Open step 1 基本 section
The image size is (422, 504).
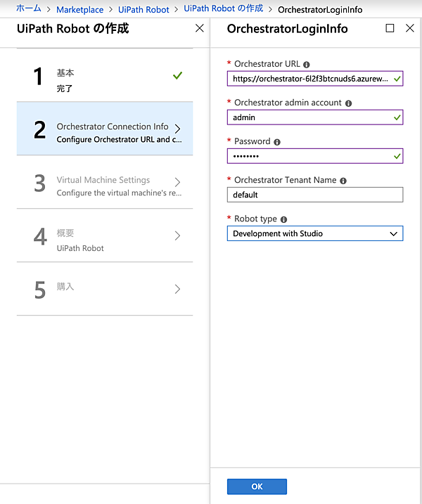tap(104, 79)
